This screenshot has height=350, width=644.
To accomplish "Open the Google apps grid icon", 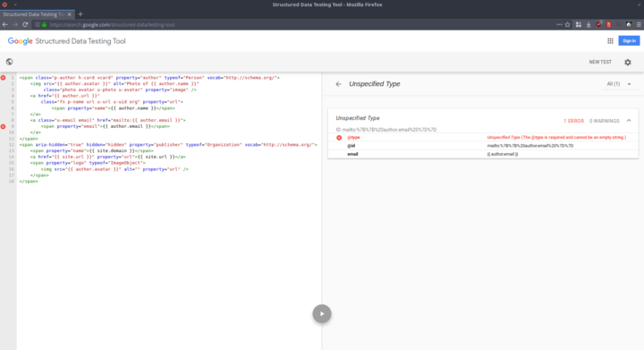I will click(x=610, y=41).
